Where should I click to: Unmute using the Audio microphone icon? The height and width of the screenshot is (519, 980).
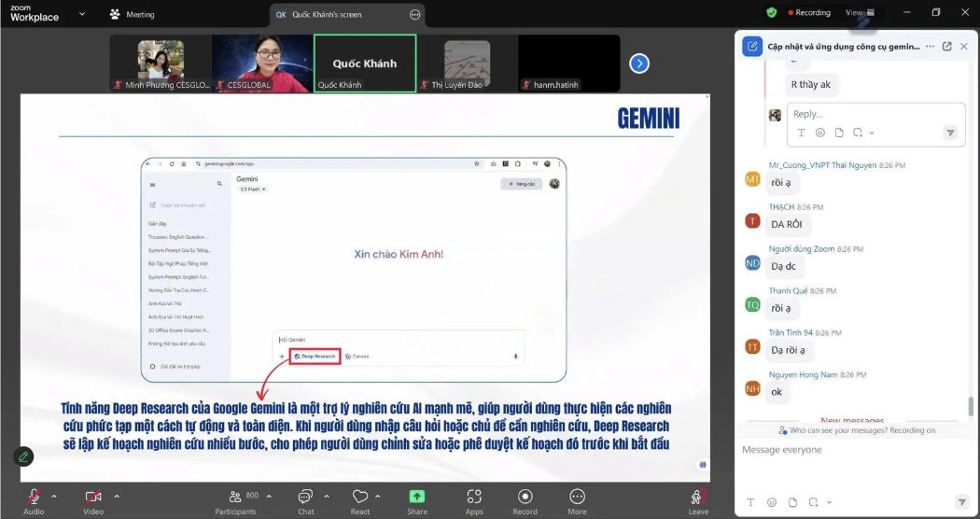tap(34, 497)
